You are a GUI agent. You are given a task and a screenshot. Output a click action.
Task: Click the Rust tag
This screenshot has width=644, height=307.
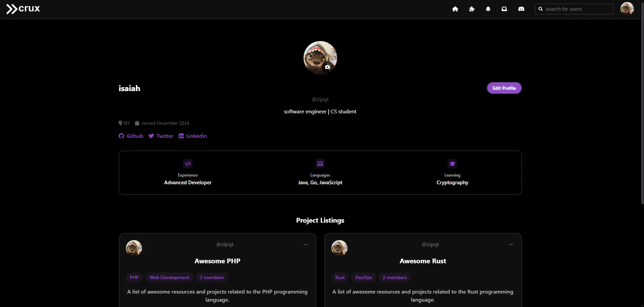coord(340,277)
